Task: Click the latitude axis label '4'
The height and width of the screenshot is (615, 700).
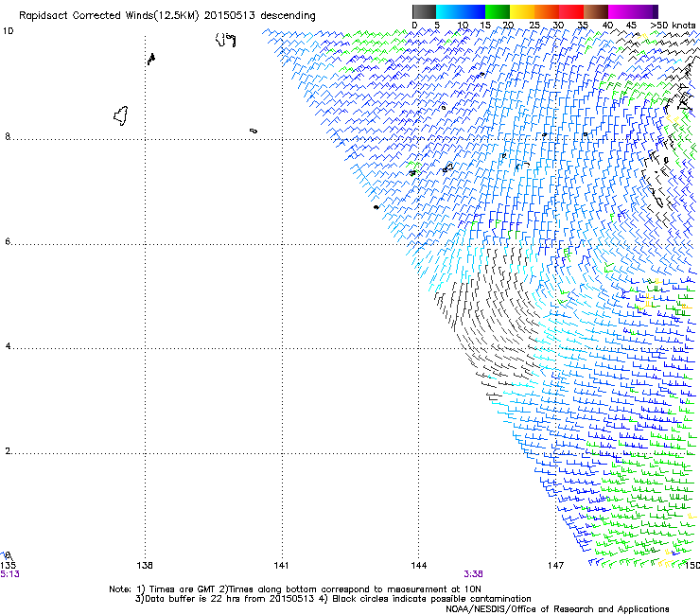Action: pos(8,346)
